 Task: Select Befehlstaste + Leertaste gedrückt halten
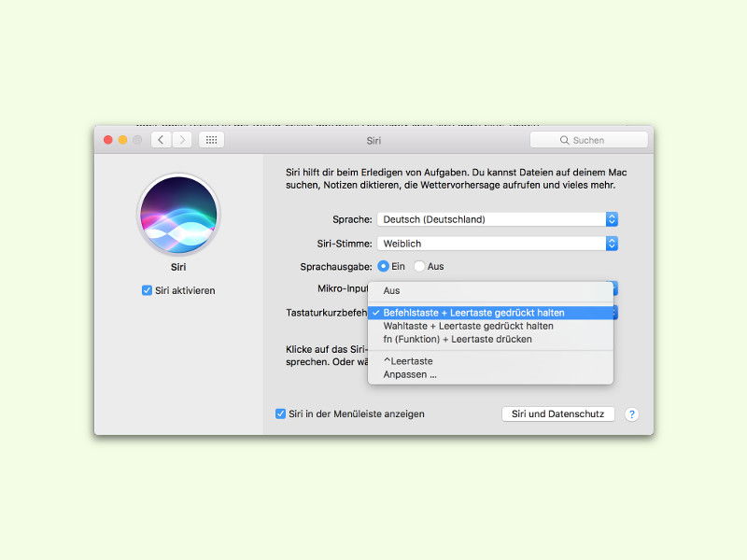tap(491, 313)
